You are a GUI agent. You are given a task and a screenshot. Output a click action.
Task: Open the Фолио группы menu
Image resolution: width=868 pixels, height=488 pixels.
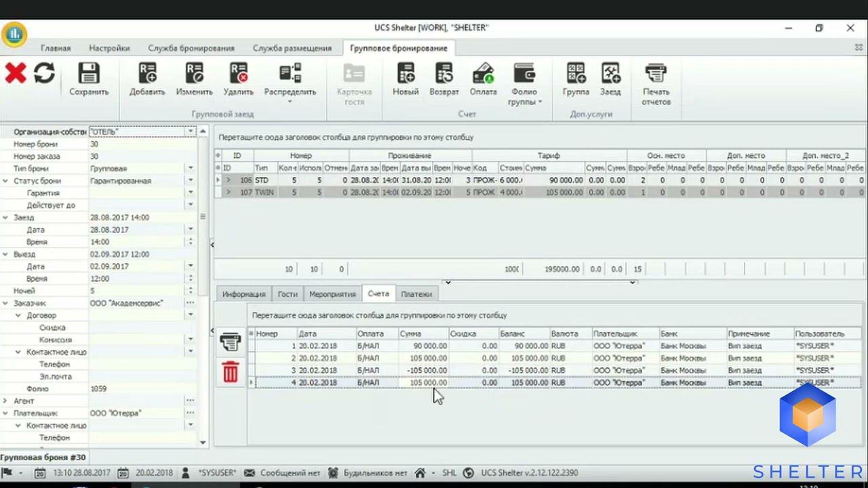pyautogui.click(x=524, y=84)
